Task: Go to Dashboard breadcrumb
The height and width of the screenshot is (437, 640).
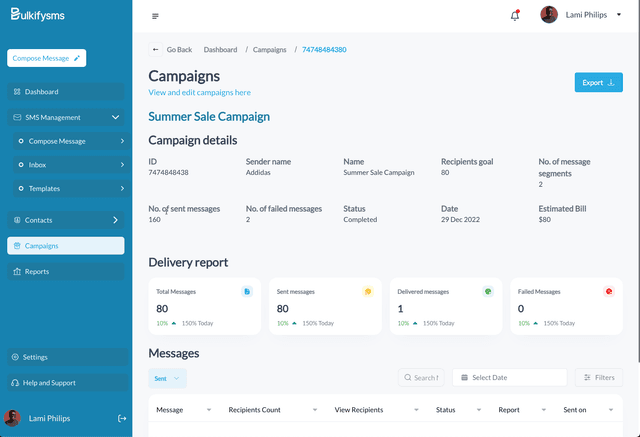Action: pyautogui.click(x=220, y=50)
